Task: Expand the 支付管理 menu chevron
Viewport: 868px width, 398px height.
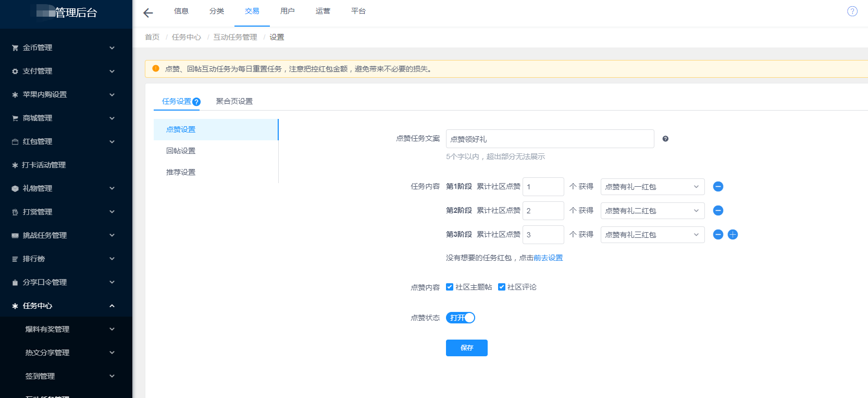Action: pos(112,71)
